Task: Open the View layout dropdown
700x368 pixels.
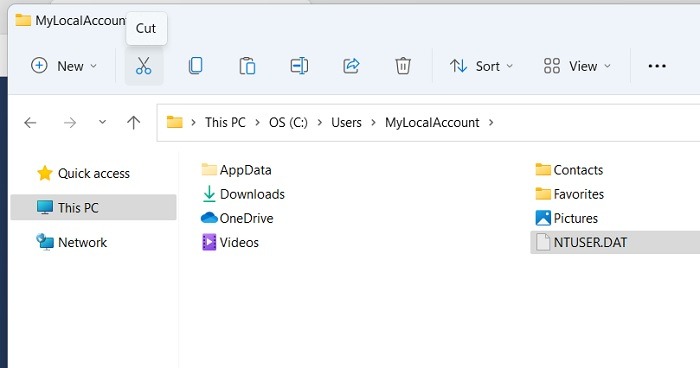Action: click(x=577, y=66)
